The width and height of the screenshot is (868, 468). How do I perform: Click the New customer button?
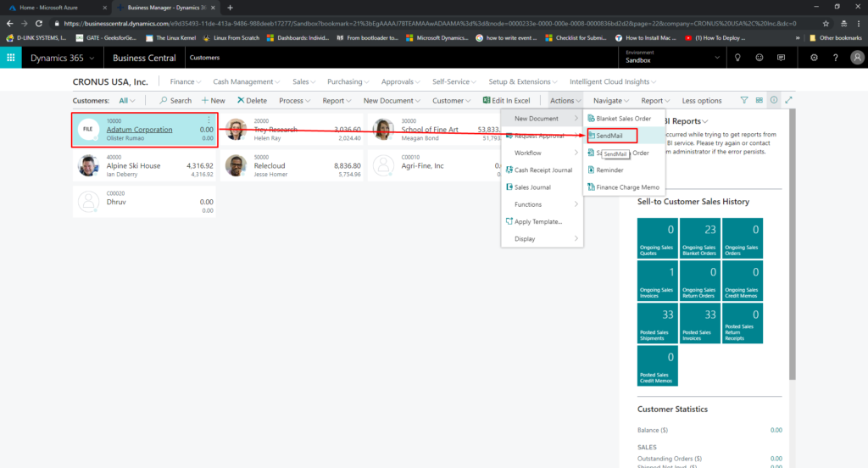(x=214, y=101)
